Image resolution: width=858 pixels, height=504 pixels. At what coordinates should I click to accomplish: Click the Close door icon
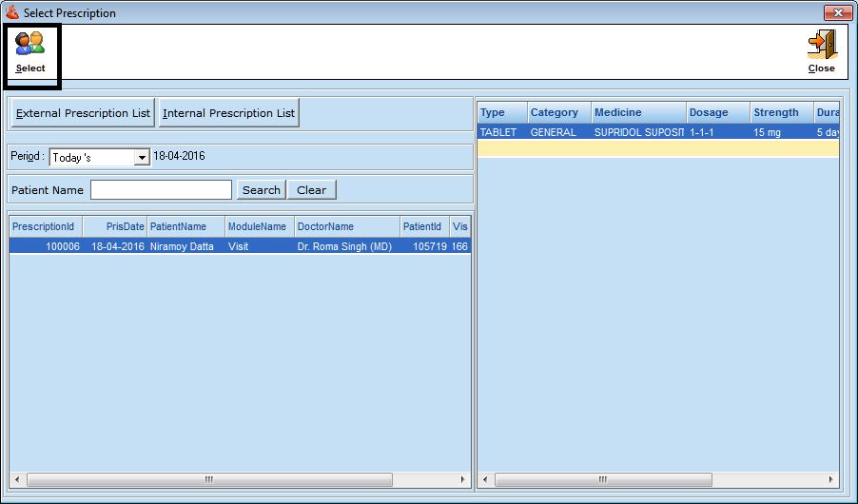point(821,45)
